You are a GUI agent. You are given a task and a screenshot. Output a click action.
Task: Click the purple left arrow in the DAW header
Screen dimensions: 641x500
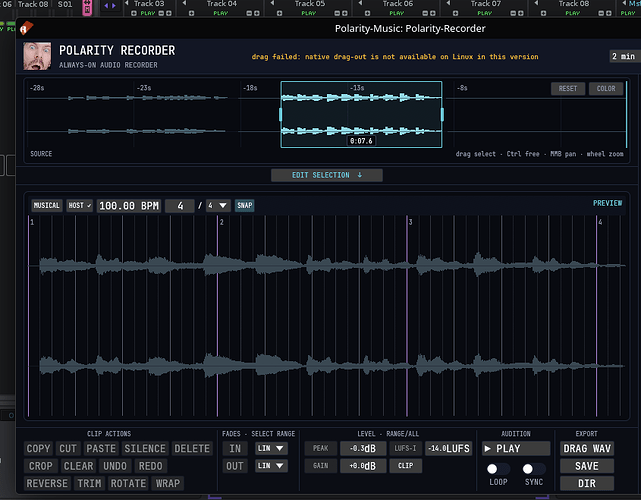pos(106,6)
